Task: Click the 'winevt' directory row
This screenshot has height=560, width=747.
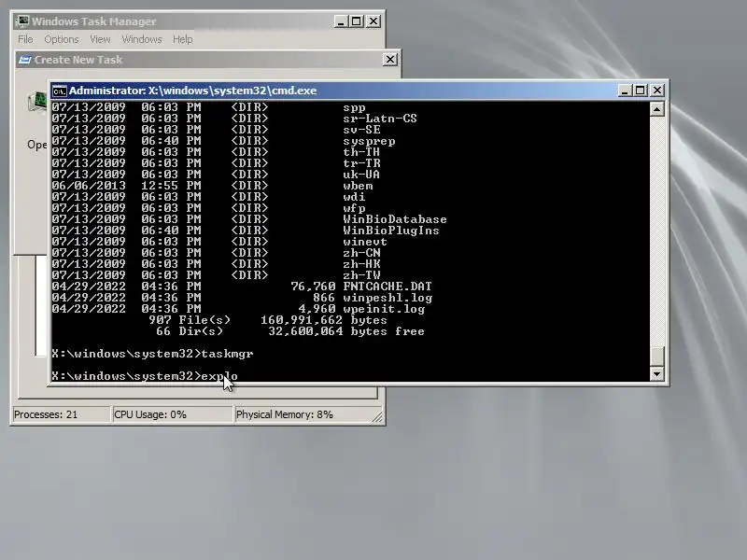Action: (x=219, y=242)
